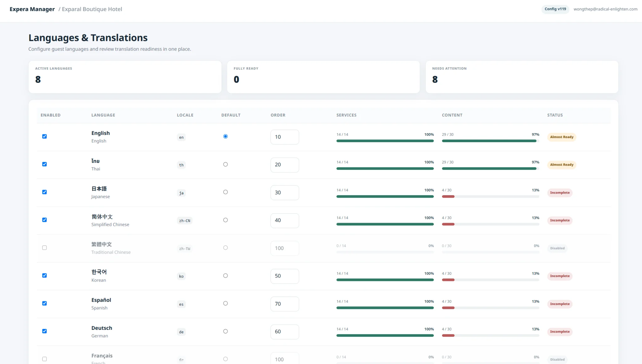Click the ORDER column header

tap(278, 115)
